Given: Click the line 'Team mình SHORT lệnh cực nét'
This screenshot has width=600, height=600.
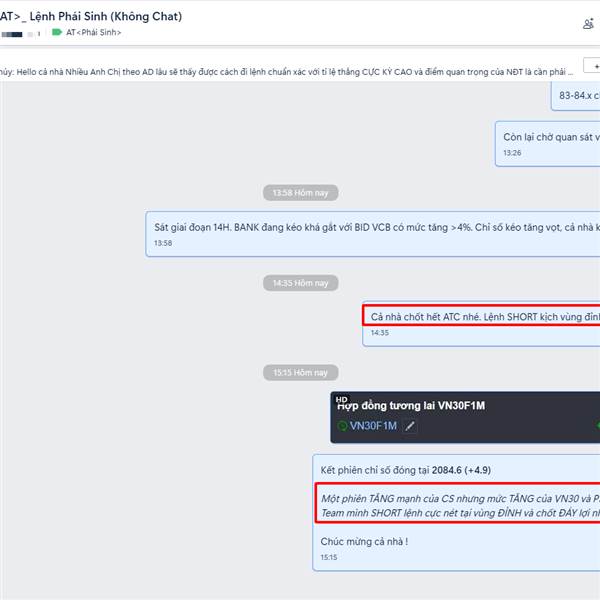Looking at the screenshot, I should pos(460,513).
